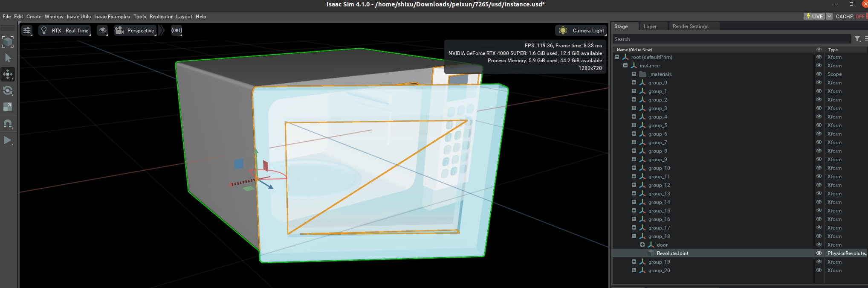Toggle the LIVE session button
The image size is (868, 288).
(x=814, y=16)
